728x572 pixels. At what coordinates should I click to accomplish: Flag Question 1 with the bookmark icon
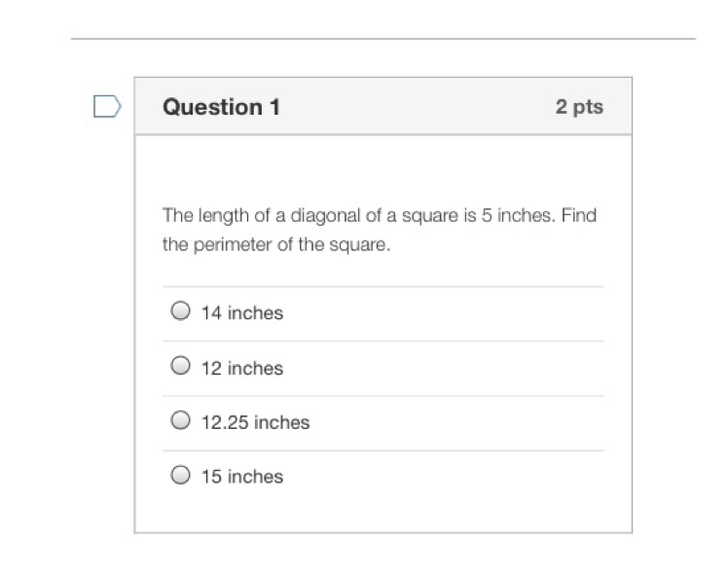(x=107, y=106)
